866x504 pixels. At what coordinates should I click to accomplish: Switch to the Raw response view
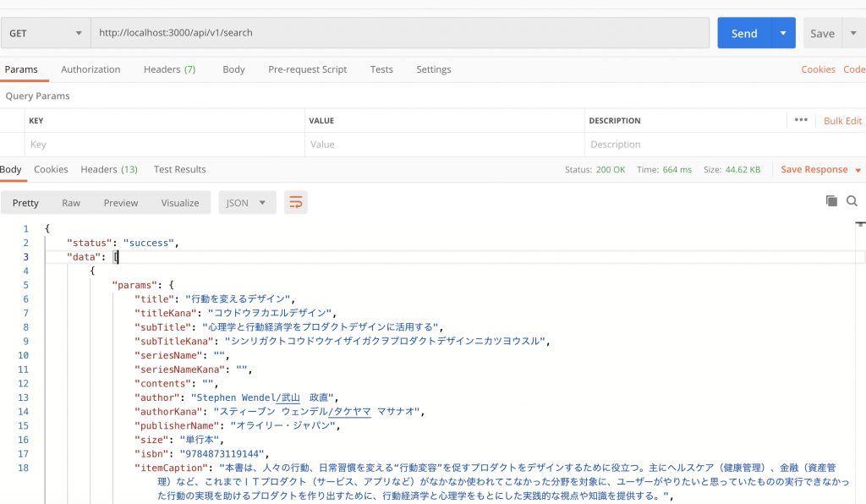coord(71,202)
